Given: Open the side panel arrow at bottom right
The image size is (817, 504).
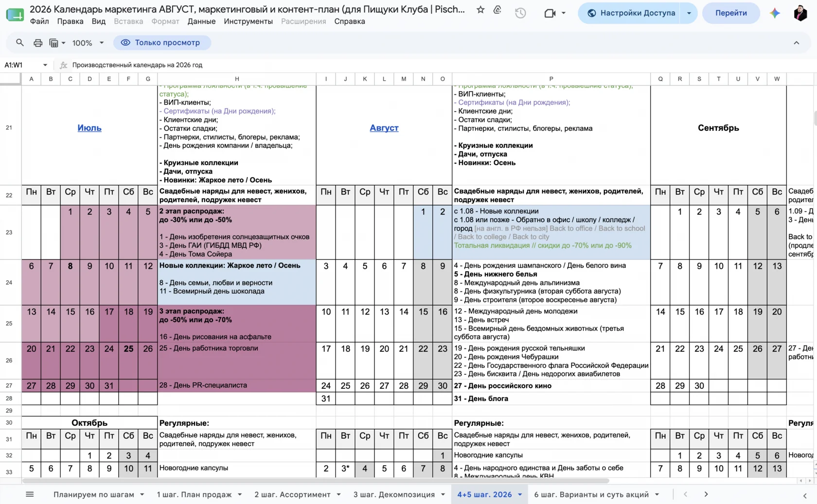Looking at the screenshot, I should click(805, 495).
